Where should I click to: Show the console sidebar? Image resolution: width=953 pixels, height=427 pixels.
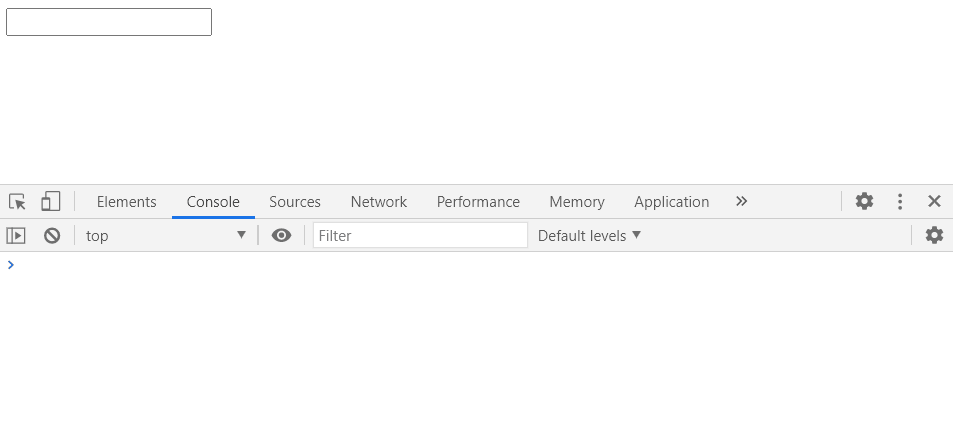(16, 236)
